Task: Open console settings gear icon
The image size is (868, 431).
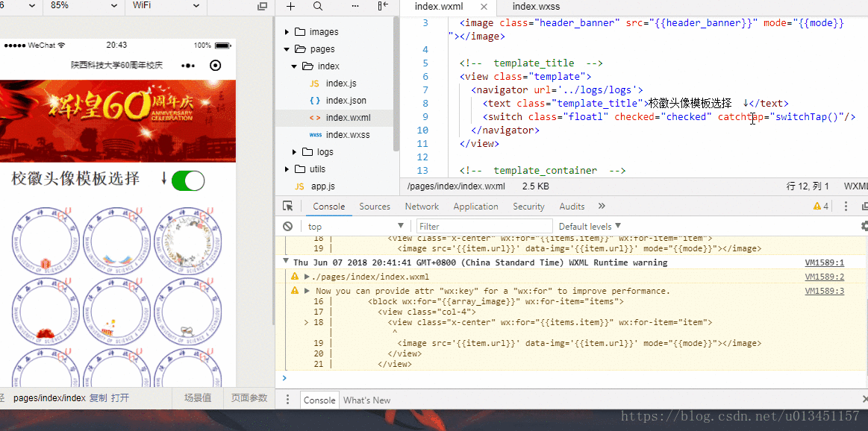Action: tap(865, 226)
